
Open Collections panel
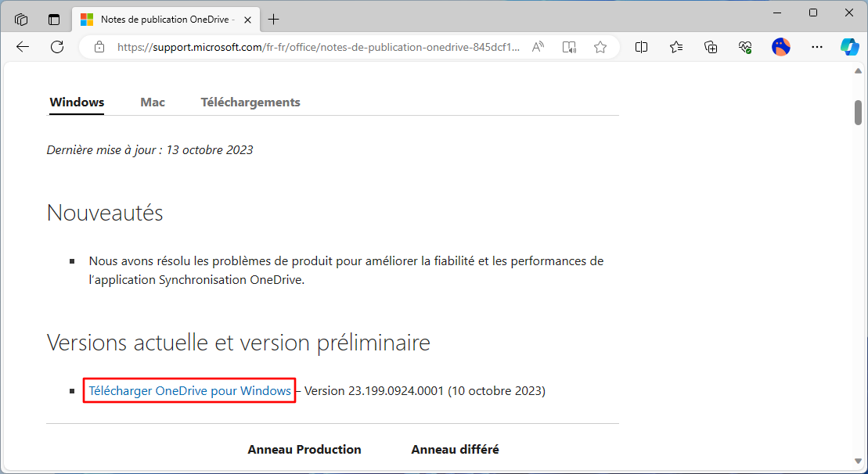711,47
